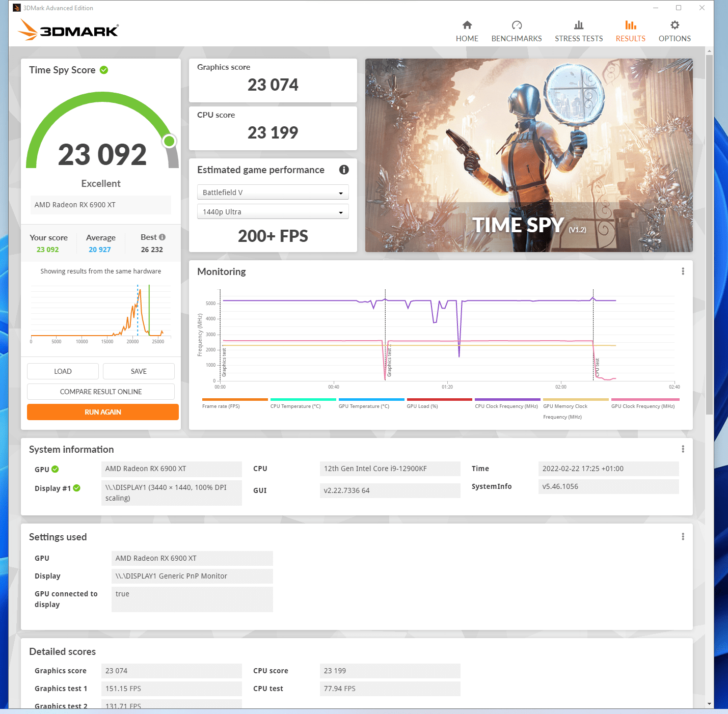
Task: Click the green check next to Display #1
Action: 76,488
